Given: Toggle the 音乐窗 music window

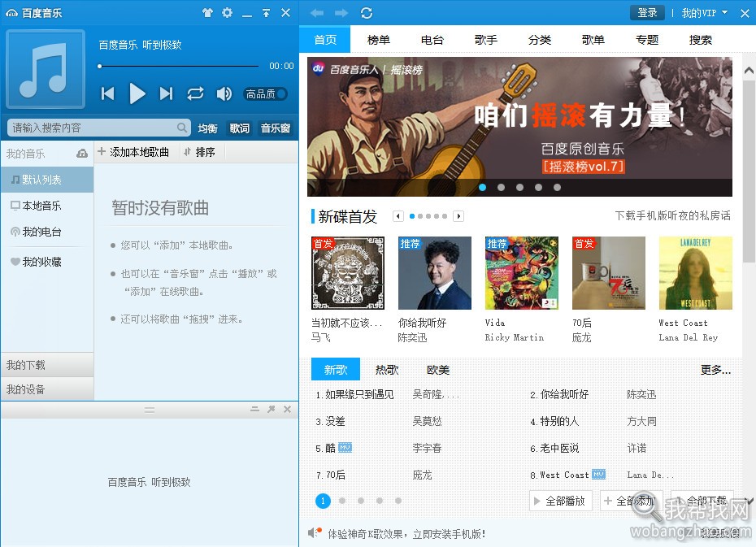Looking at the screenshot, I should point(276,128).
